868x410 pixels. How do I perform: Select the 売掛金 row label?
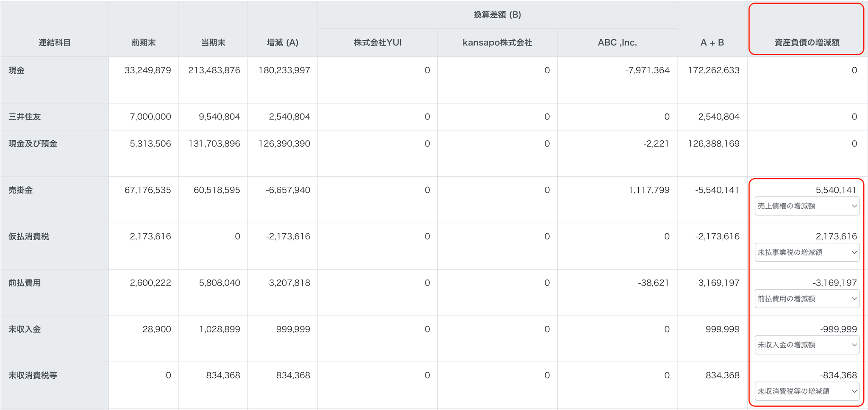pos(21,190)
